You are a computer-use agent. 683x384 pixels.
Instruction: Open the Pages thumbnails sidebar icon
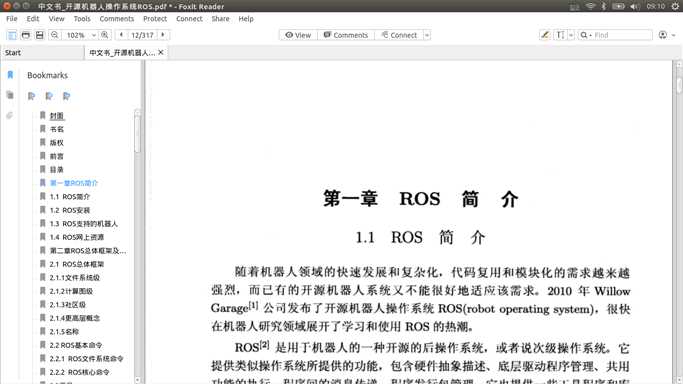(x=10, y=95)
